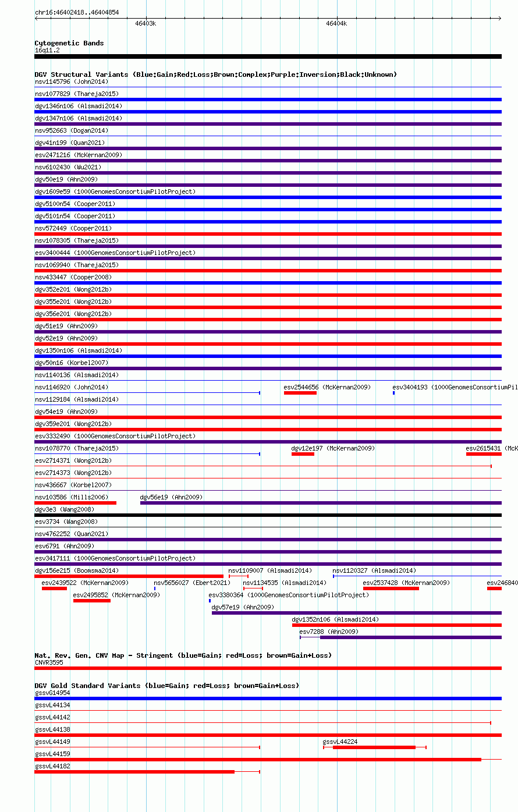Open nsv436667 (Korbel2007) variant label
This screenshot has height=812, width=518.
tap(73, 485)
